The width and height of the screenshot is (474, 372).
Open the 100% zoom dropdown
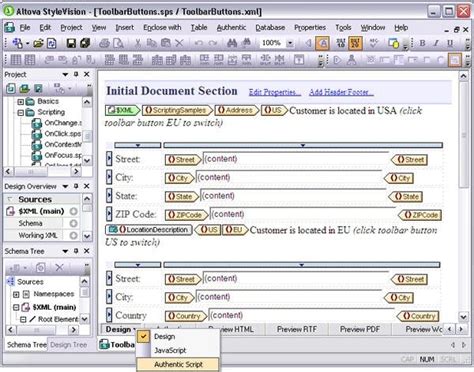[290, 43]
